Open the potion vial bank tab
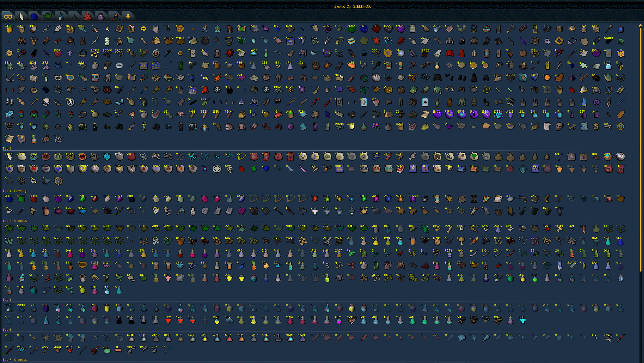This screenshot has height=363, width=644. tap(61, 16)
